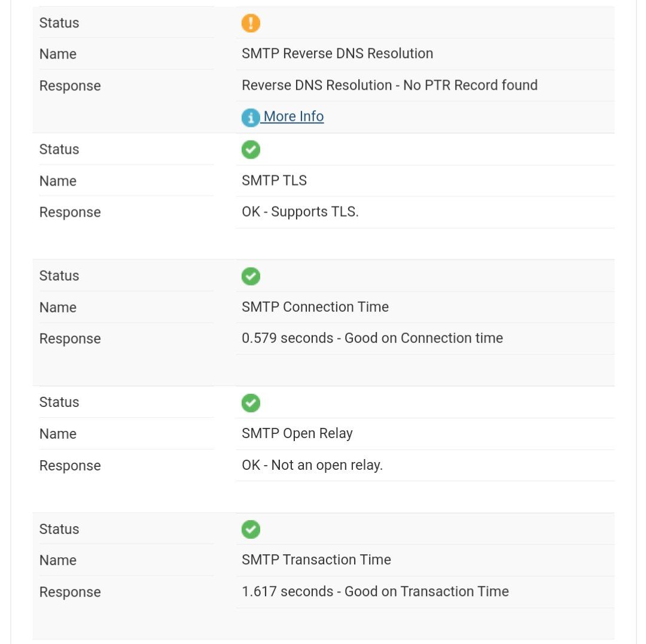Click the Not an open relay response

coord(312,466)
